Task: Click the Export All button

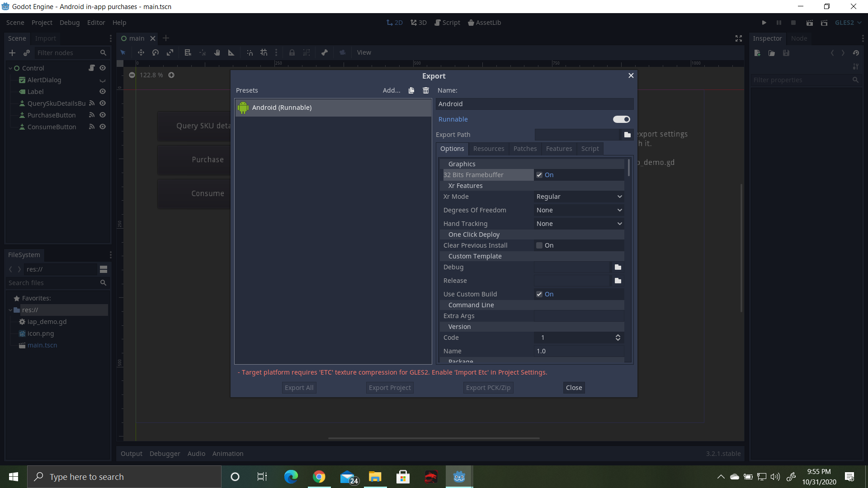Action: [299, 388]
